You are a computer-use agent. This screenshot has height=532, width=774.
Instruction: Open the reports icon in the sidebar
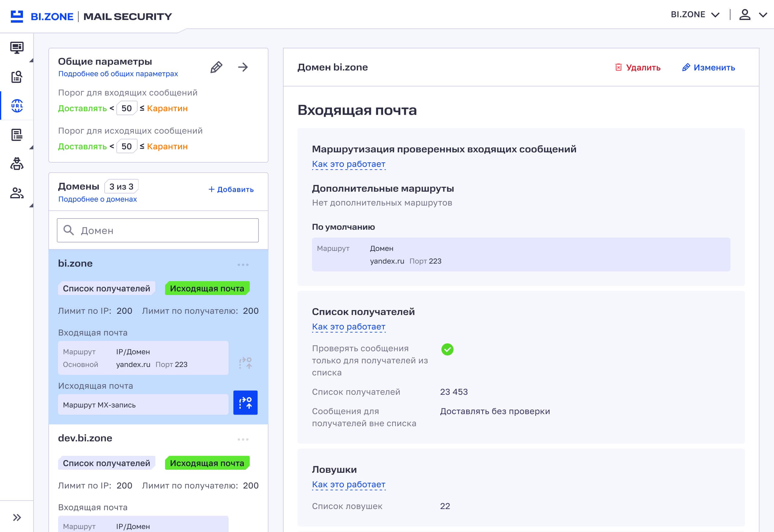16,135
